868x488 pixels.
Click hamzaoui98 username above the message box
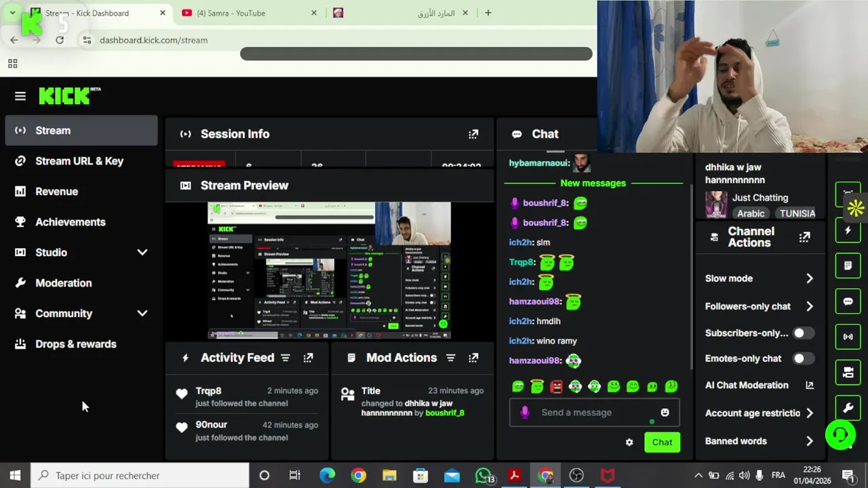(535, 361)
